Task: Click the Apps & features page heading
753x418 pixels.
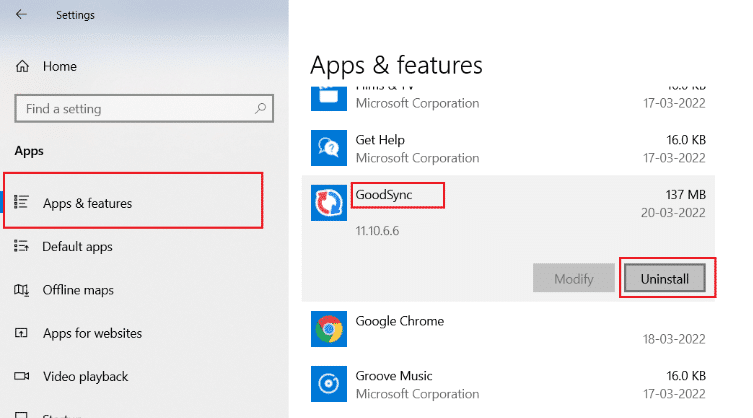Action: pyautogui.click(x=396, y=65)
